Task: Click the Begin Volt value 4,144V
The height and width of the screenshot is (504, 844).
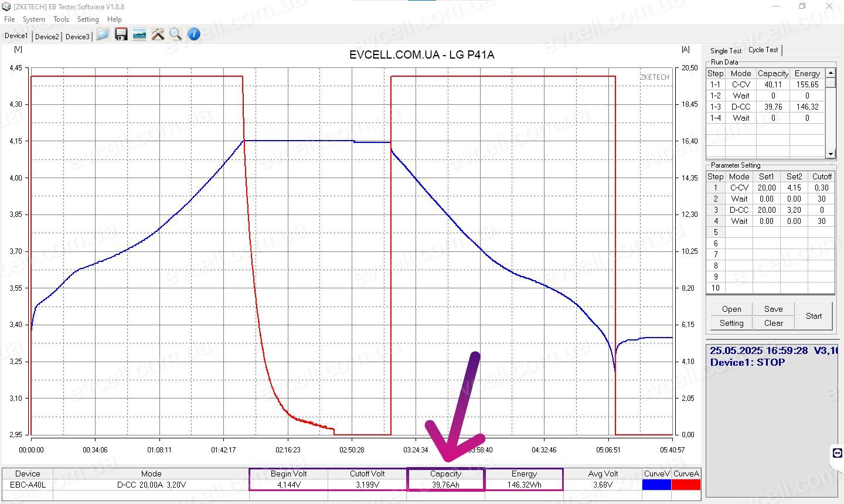Action: (x=289, y=485)
